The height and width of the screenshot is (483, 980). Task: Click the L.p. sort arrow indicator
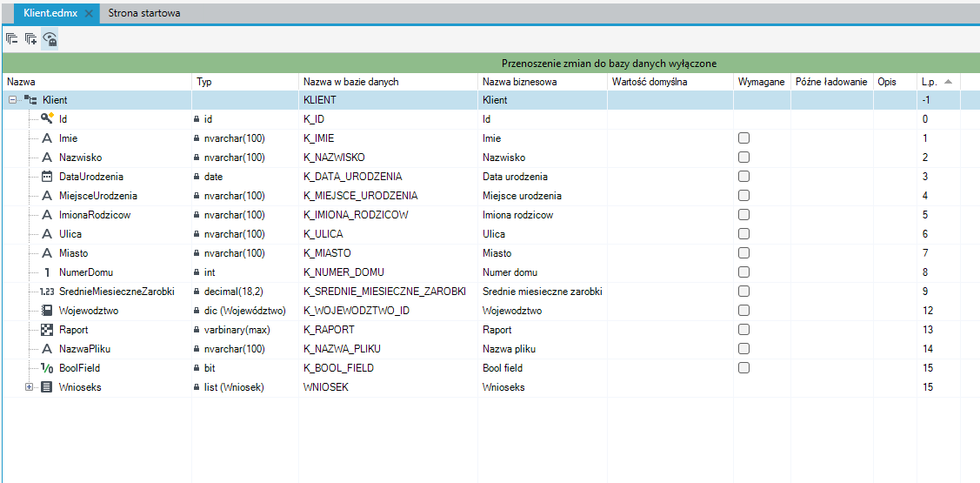tap(948, 82)
